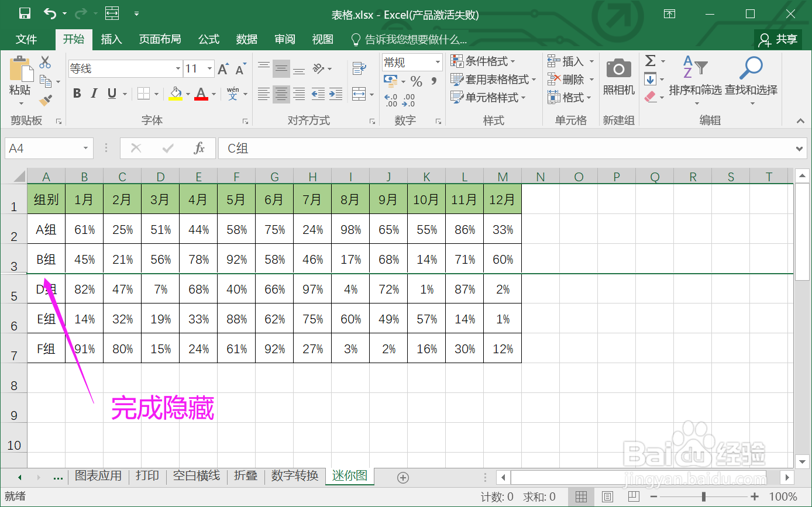Click the 共享 (Share) button

point(778,39)
